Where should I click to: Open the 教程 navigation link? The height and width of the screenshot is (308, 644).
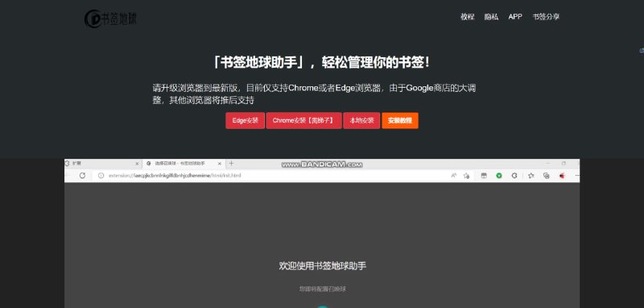(467, 17)
